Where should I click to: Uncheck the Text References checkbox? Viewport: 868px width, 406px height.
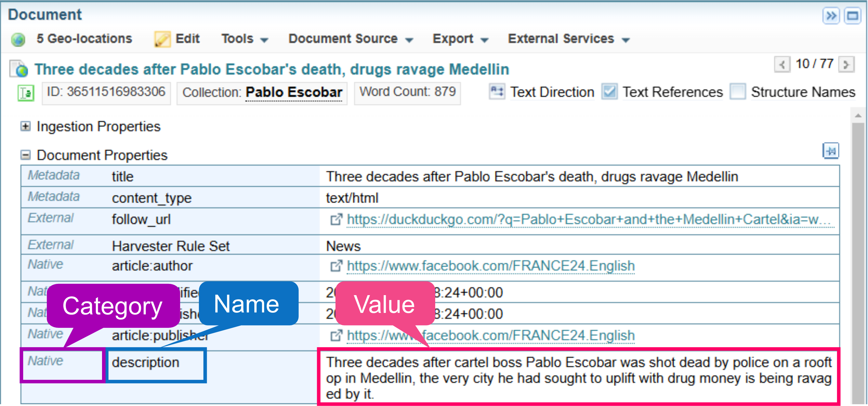(x=609, y=92)
